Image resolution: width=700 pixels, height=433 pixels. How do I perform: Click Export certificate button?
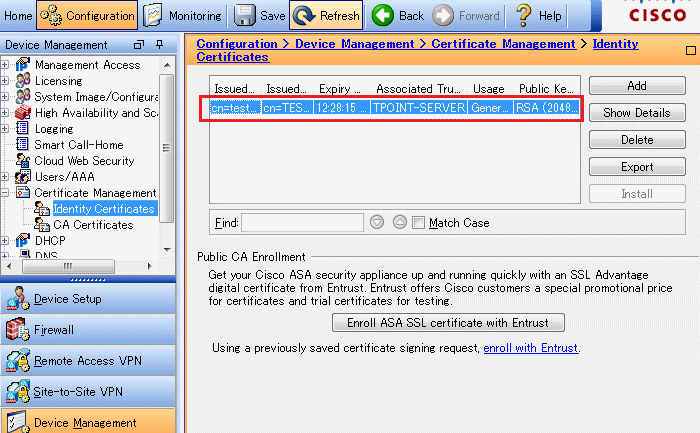tap(637, 167)
